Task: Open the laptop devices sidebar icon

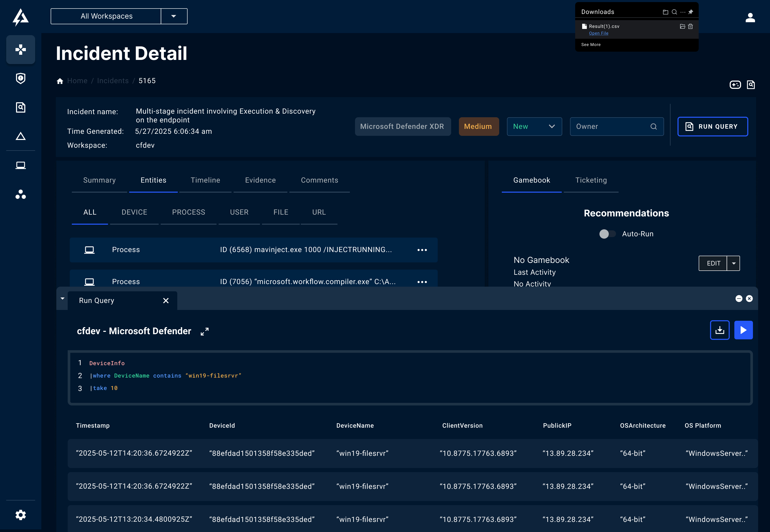Action: coord(21,165)
